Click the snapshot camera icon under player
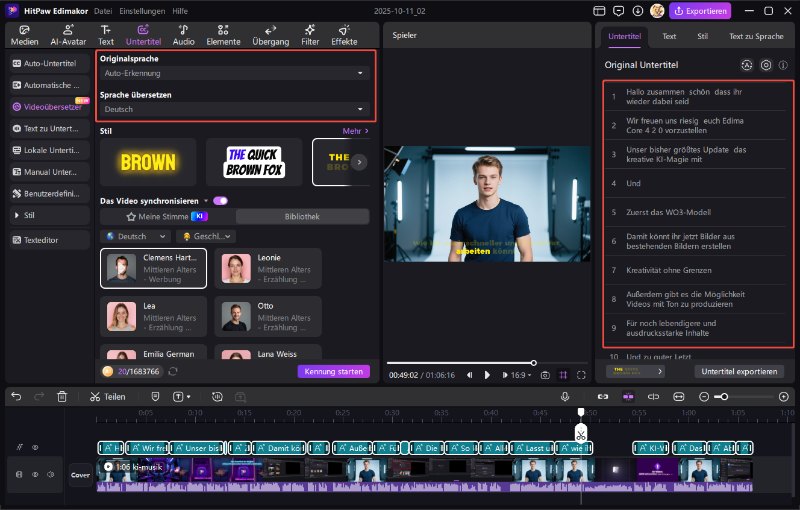 click(x=545, y=375)
